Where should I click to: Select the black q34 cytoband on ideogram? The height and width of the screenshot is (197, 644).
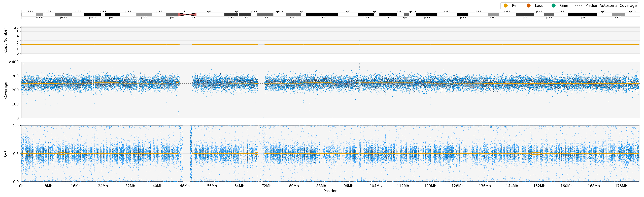(x=583, y=15)
